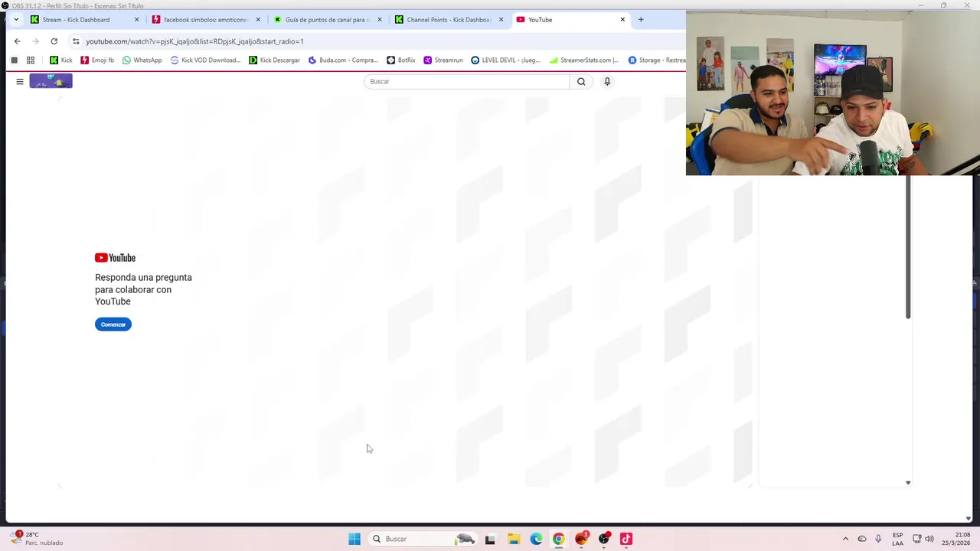This screenshot has width=980, height=551.
Task: Open a new tab with plus button
Action: [x=641, y=20]
